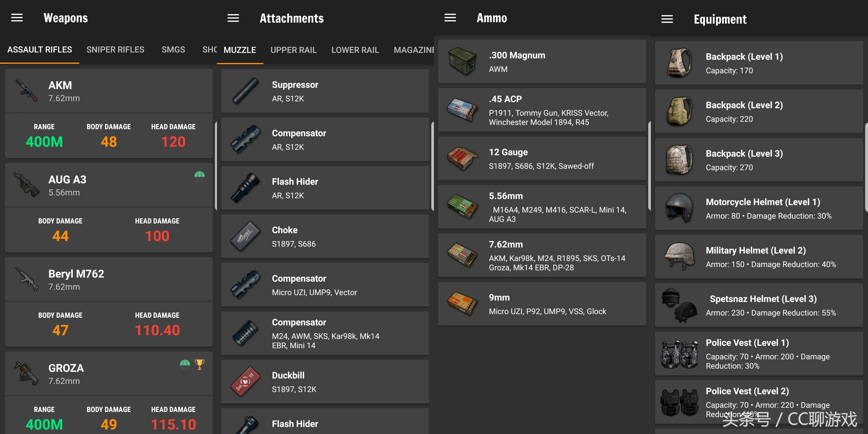The image size is (868, 434).
Task: Open the Weapons hamburger menu
Action: 17,18
